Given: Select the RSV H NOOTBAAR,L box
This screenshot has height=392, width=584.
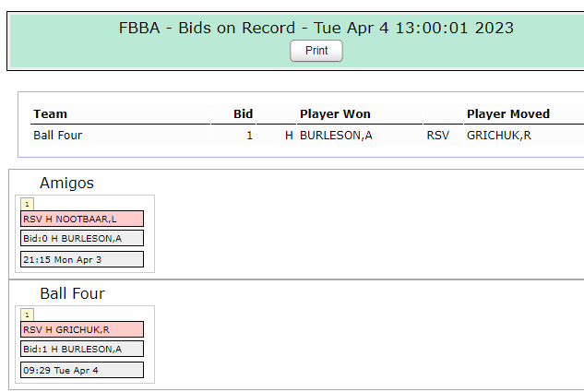Looking at the screenshot, I should click(x=82, y=219).
